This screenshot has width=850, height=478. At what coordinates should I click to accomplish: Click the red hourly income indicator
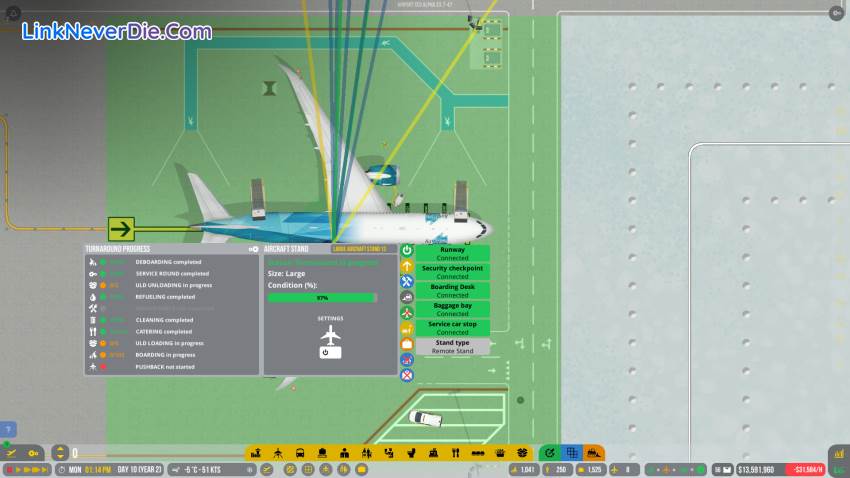pyautogui.click(x=806, y=470)
